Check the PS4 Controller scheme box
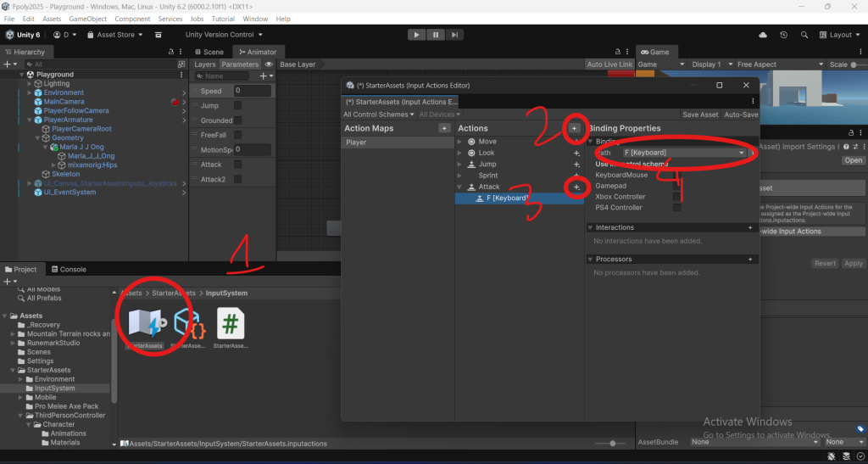Image resolution: width=868 pixels, height=464 pixels. point(676,207)
